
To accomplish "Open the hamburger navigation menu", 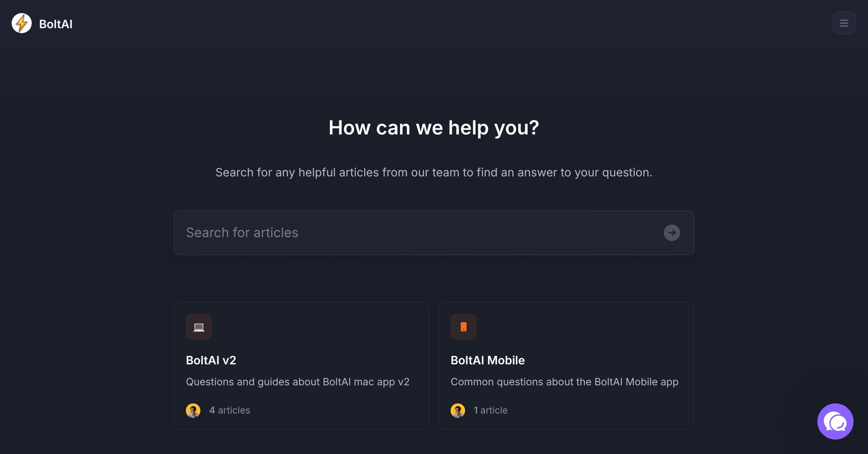I will (844, 23).
